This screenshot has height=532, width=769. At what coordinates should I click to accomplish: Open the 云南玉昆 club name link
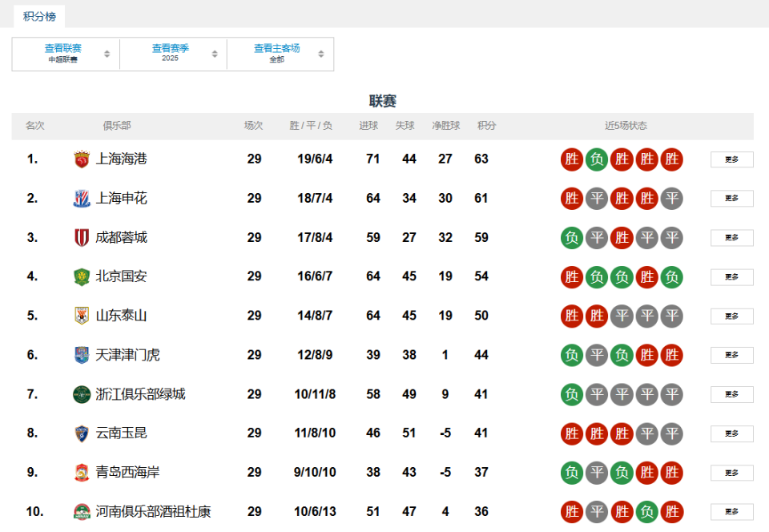click(121, 433)
